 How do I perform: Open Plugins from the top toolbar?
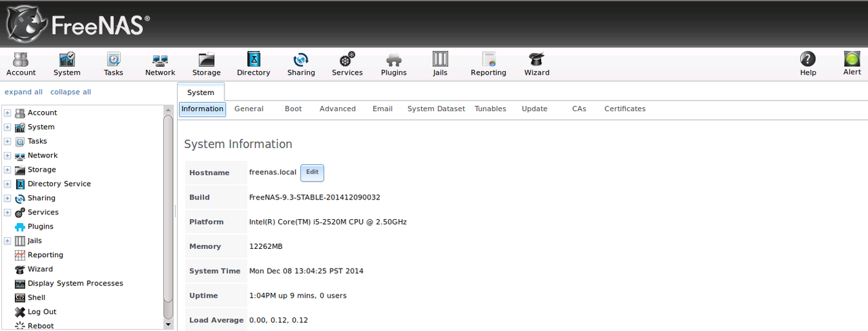click(x=394, y=64)
